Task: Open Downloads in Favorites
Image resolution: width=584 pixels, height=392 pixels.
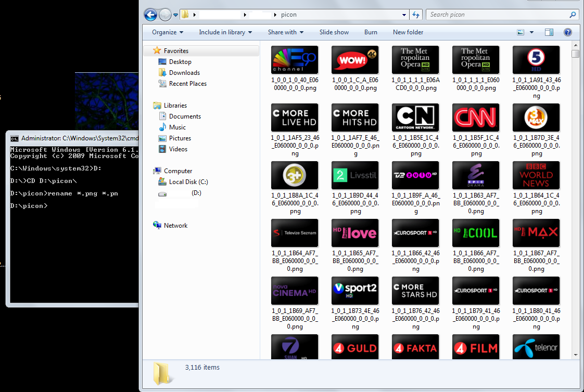Action: pyautogui.click(x=184, y=72)
